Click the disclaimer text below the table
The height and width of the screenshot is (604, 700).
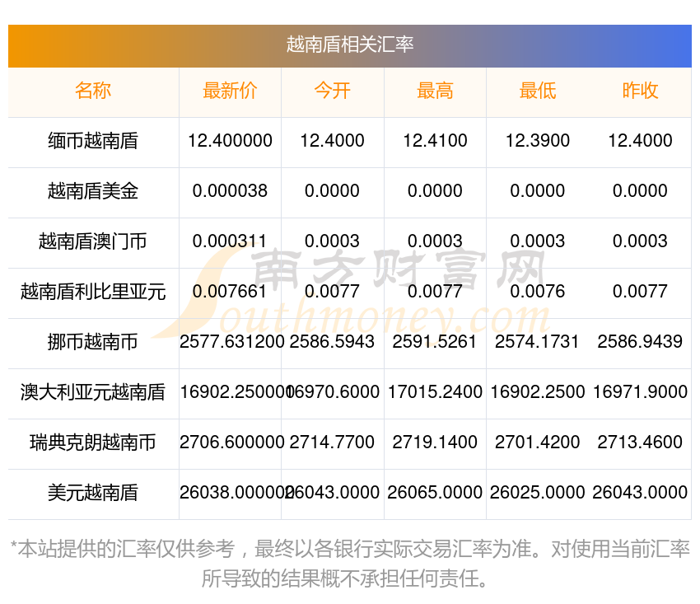pyautogui.click(x=349, y=564)
